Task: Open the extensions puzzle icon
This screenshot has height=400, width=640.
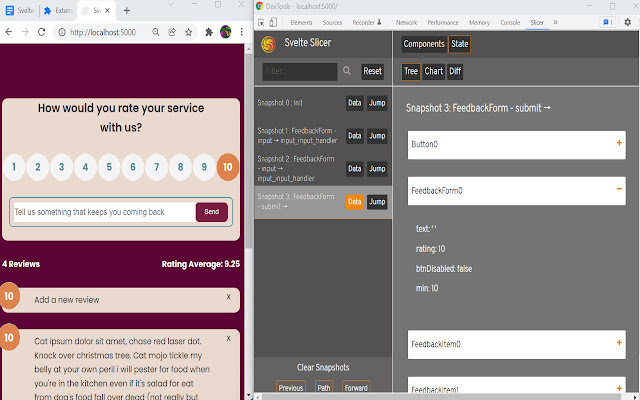Action: coord(209,32)
